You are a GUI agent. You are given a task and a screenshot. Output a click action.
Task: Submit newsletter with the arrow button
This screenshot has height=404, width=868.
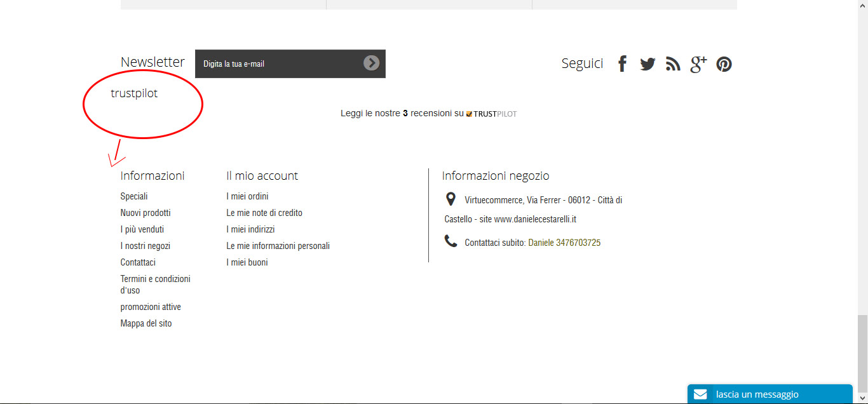[371, 63]
